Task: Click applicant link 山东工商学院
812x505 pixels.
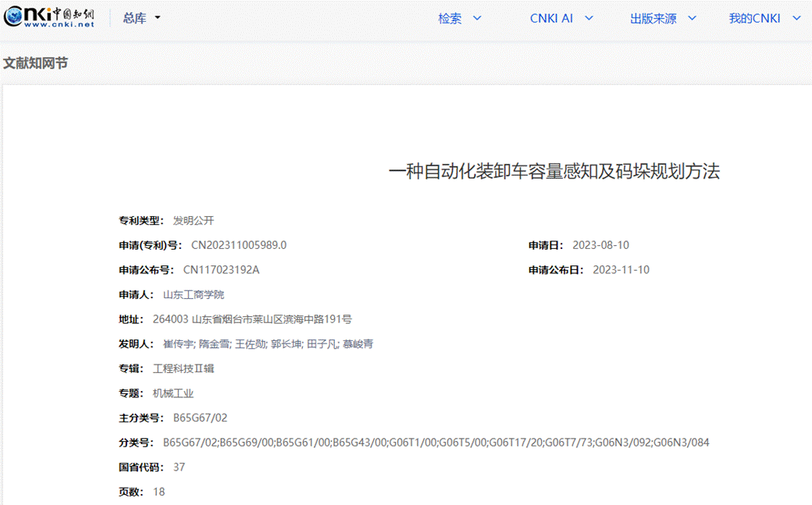Action: point(193,294)
